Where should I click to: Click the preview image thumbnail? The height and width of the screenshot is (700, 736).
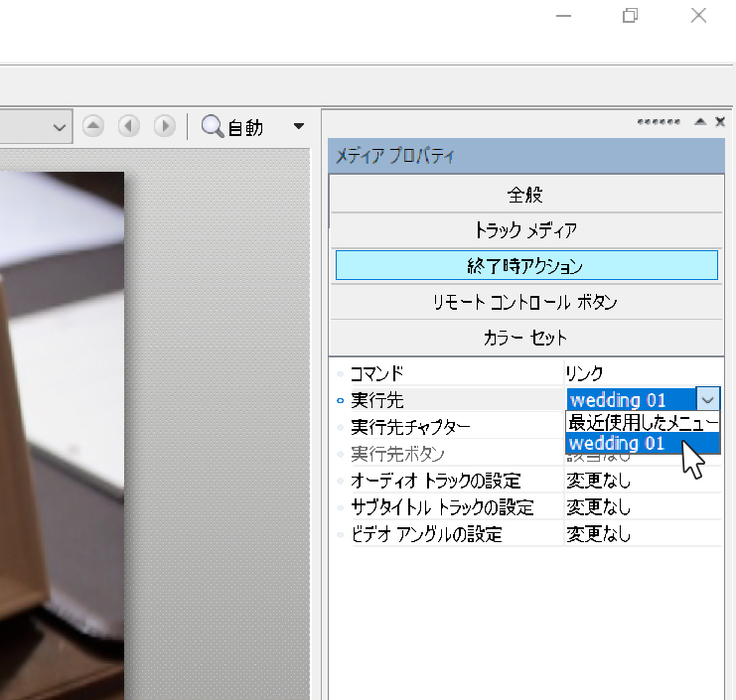point(62,435)
